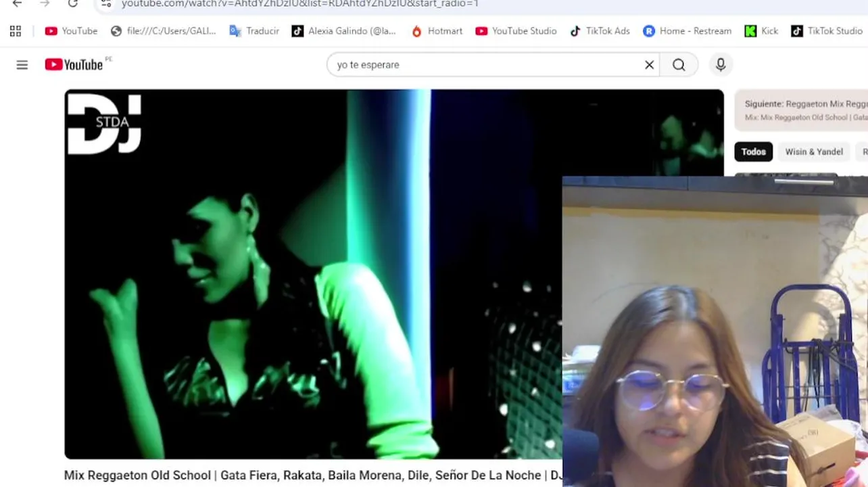Open the TikTok Studio bookmark
The image size is (868, 487).
(827, 31)
